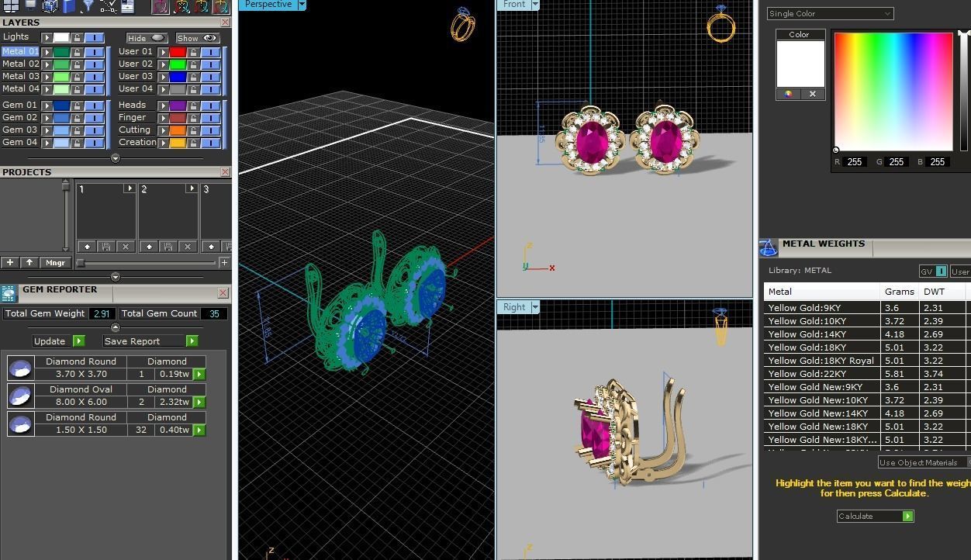
Task: Click Calculate in Metal Weights
Action: 875,516
